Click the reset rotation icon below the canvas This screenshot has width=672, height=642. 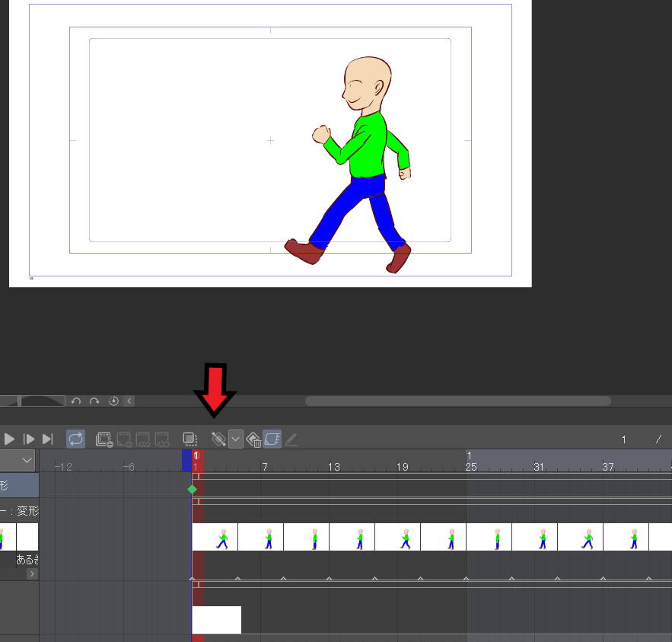[113, 401]
